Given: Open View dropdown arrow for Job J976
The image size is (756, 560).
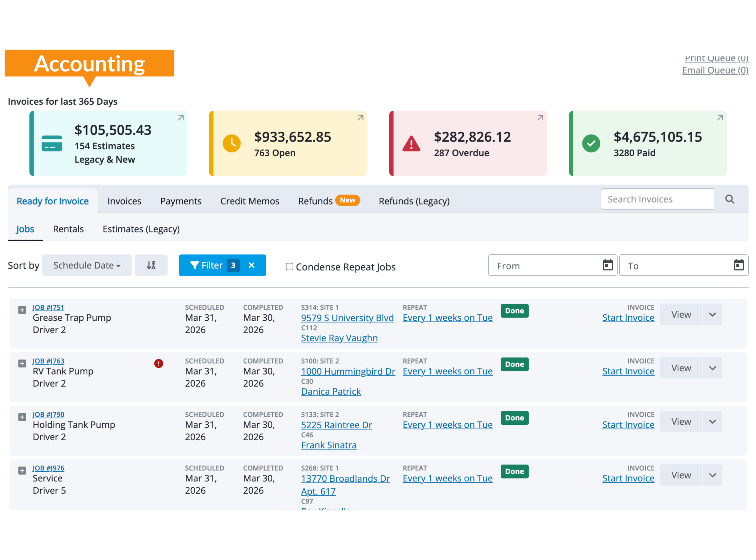Looking at the screenshot, I should click(x=712, y=475).
